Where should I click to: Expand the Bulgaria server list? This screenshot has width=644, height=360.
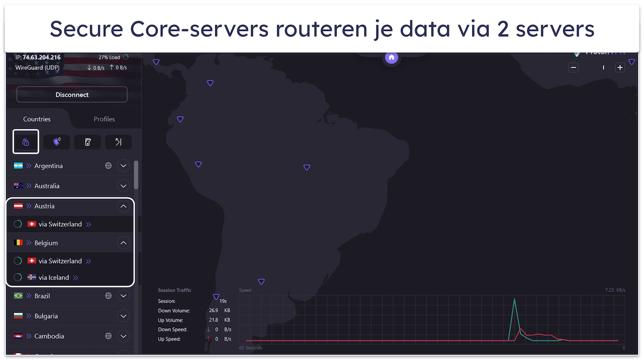click(123, 316)
